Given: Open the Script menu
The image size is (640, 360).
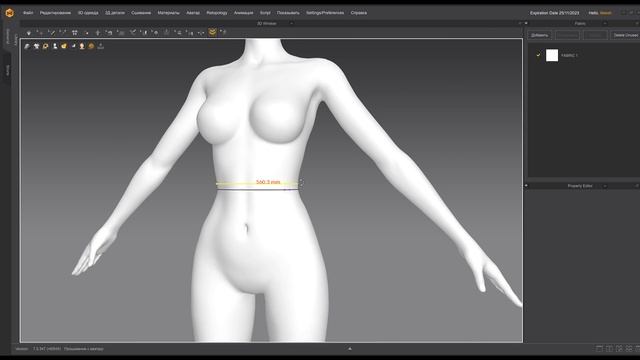Looking at the screenshot, I should click(x=265, y=13).
